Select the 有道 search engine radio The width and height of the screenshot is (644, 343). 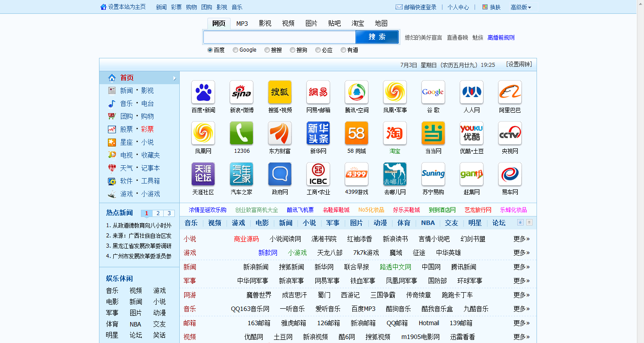(x=343, y=50)
